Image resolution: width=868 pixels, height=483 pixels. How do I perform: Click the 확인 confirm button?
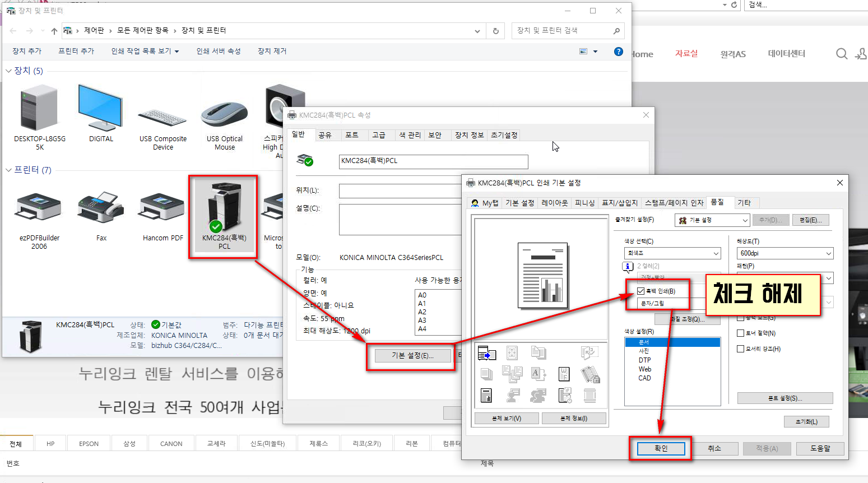click(x=661, y=448)
